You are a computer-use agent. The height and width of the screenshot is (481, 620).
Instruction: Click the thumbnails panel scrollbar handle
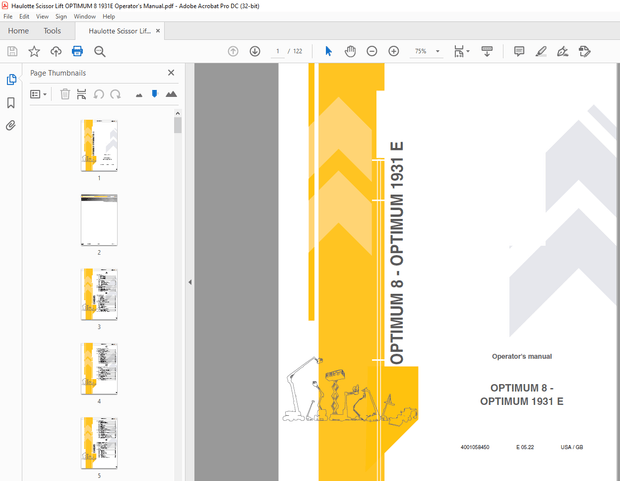(178, 125)
